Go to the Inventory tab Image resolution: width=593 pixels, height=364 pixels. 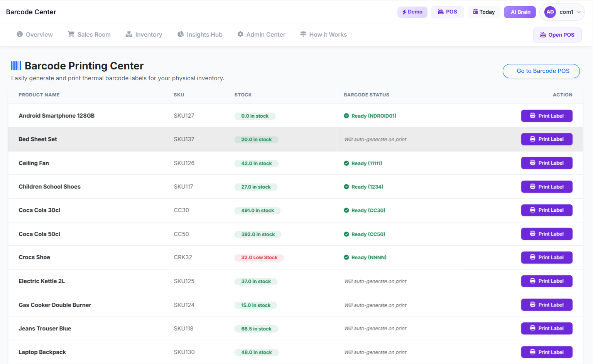click(x=144, y=34)
